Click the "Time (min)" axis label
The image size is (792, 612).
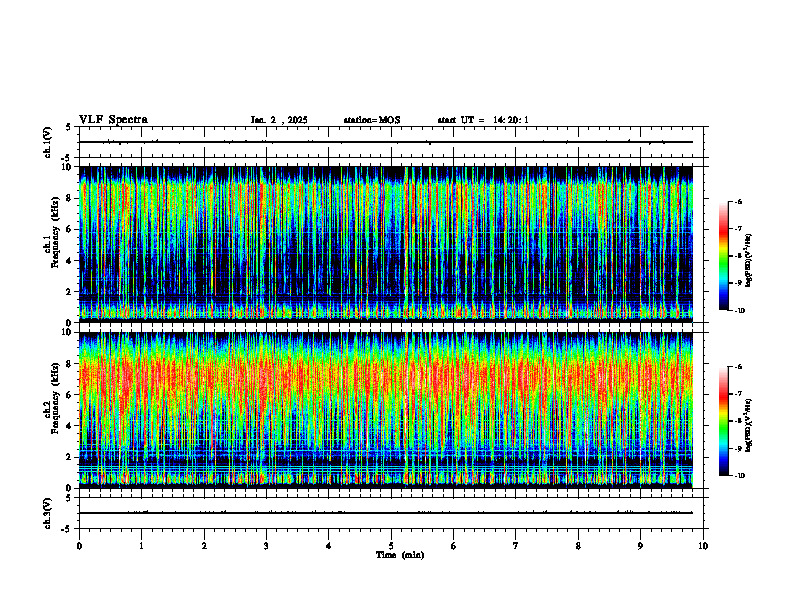(x=400, y=555)
